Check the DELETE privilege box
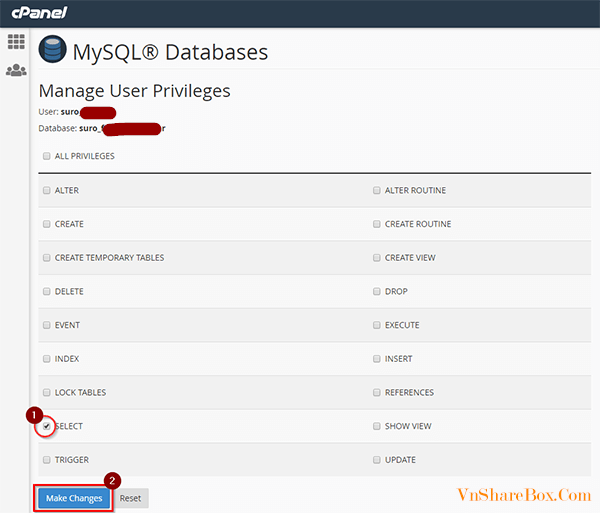This screenshot has width=600, height=513. (47, 292)
